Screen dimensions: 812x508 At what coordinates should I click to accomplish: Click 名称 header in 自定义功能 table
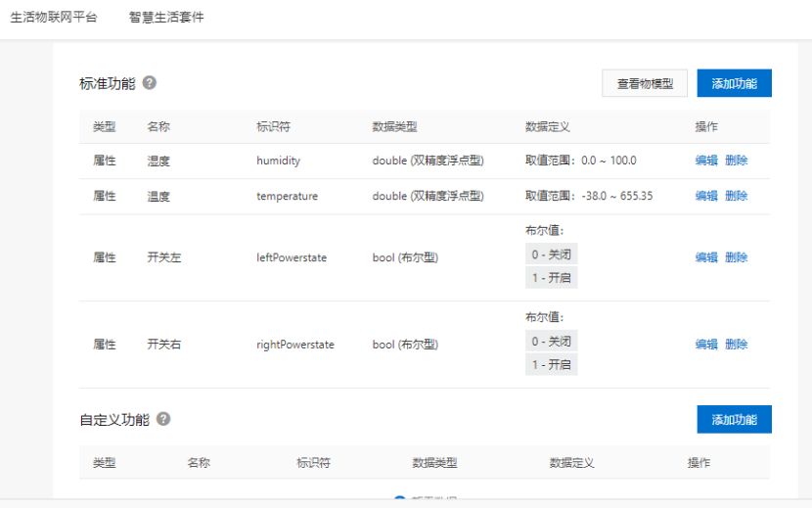199,463
